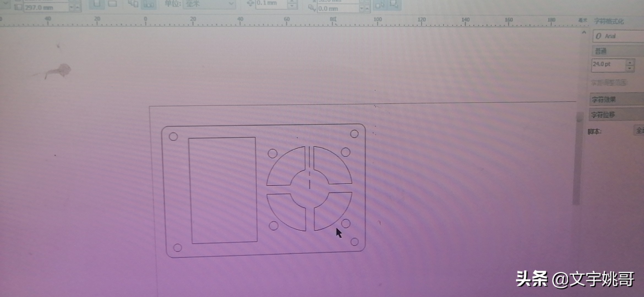
Task: Click the nudge offset icon
Action: tap(250, 3)
